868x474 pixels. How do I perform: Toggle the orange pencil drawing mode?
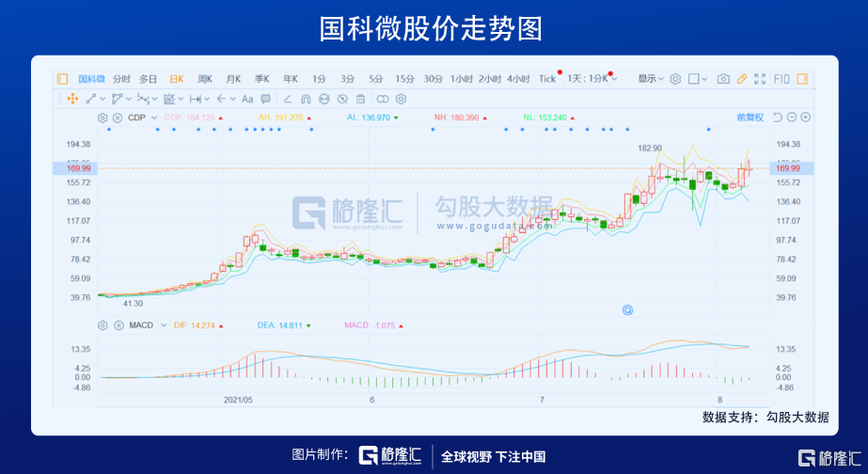point(742,79)
